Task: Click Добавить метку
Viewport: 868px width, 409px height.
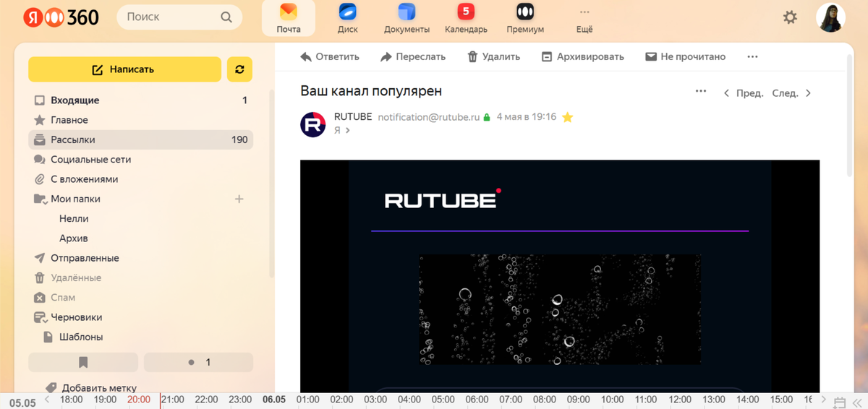Action: [x=91, y=388]
